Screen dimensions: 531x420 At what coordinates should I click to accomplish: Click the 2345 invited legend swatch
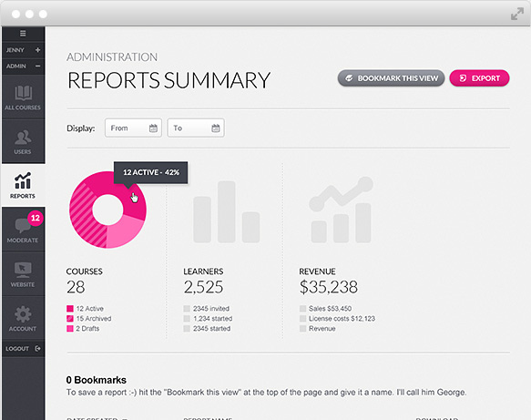coord(187,309)
